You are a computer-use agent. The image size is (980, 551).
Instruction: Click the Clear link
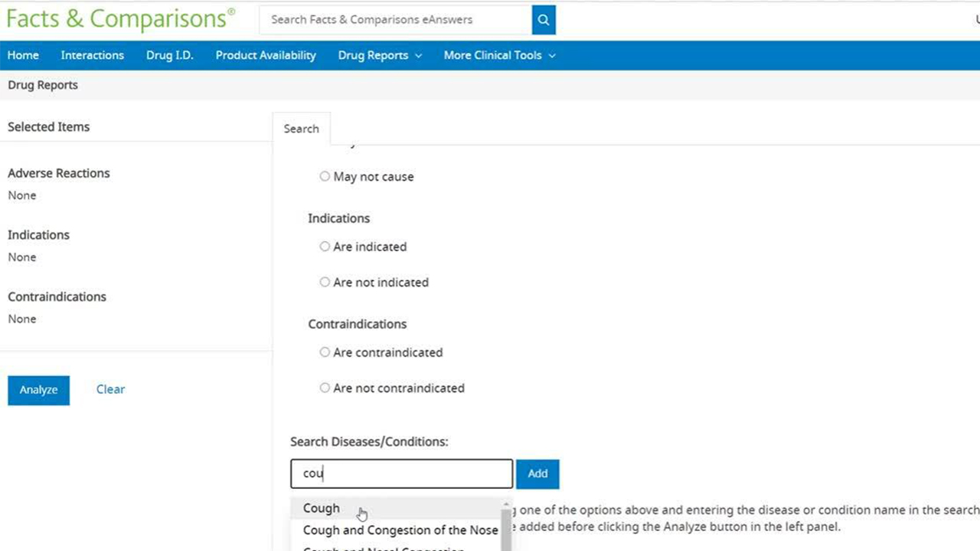pyautogui.click(x=110, y=390)
